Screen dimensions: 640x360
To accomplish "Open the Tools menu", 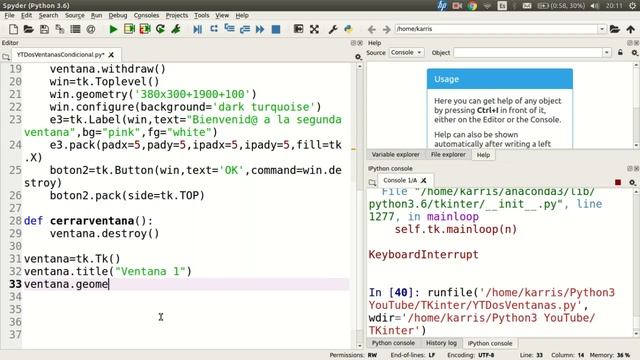I will (202, 15).
